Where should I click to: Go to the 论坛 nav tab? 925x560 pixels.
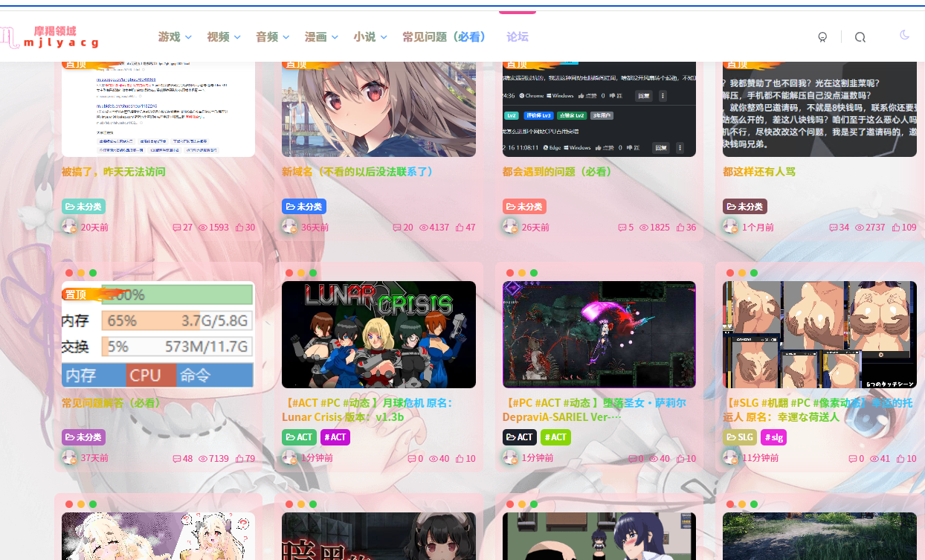point(518,37)
